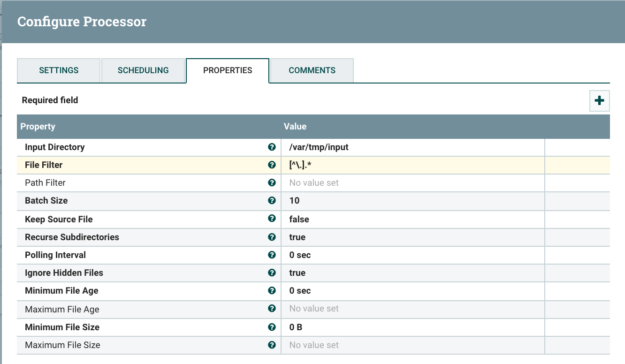625x364 pixels.
Task: Edit the Batch Size value field
Action: coord(413,200)
